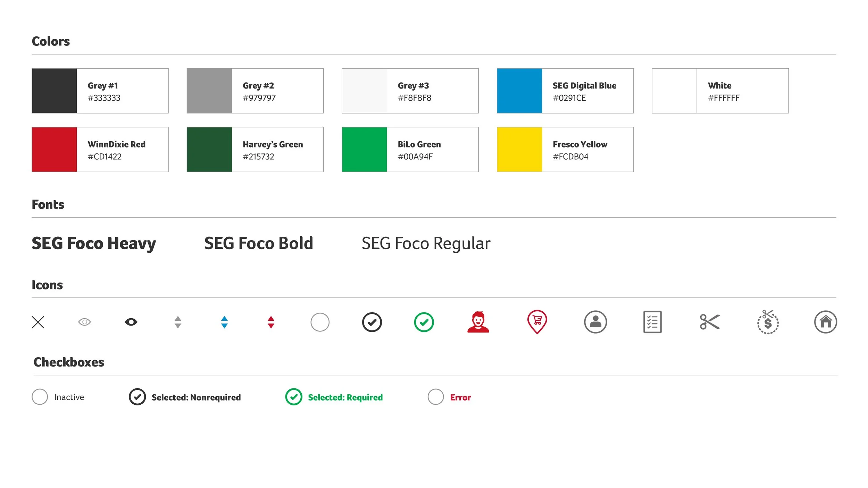868x488 pixels.
Task: Click the Harvey's Green name label
Action: [x=273, y=144]
